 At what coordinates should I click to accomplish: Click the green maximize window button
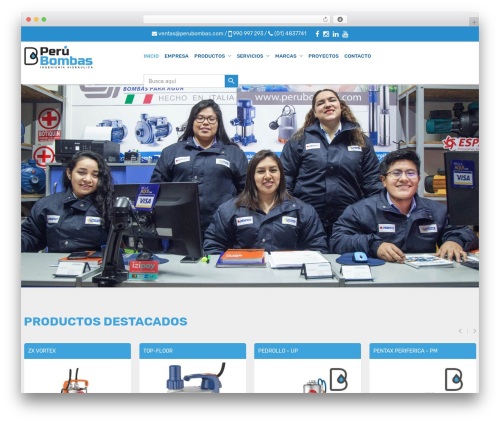(44, 19)
